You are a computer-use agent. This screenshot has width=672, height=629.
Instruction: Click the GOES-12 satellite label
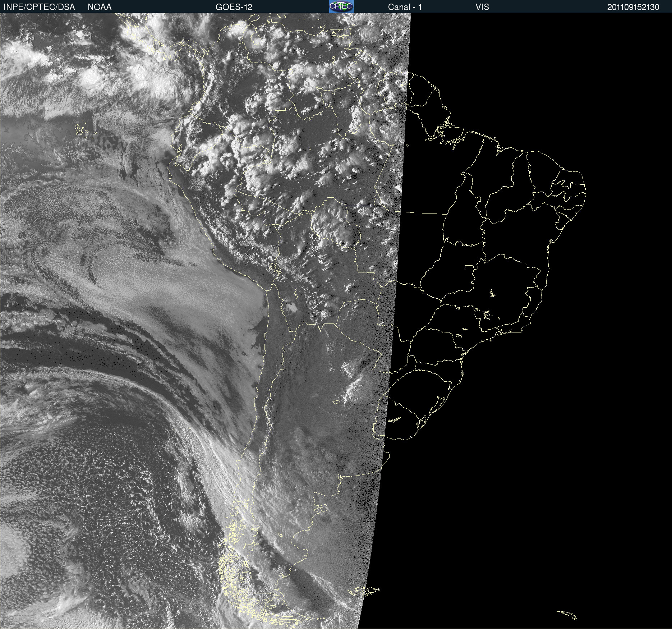(234, 7)
